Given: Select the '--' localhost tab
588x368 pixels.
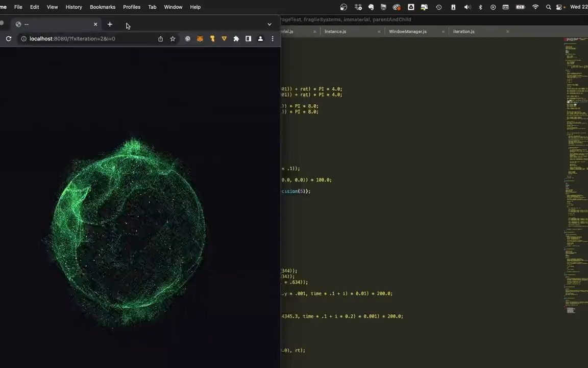Looking at the screenshot, I should click(x=56, y=24).
